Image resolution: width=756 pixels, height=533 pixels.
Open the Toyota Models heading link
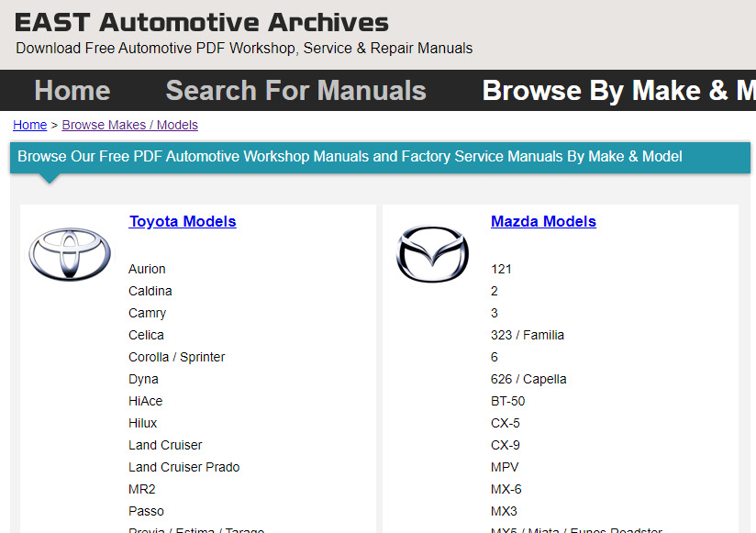click(183, 221)
